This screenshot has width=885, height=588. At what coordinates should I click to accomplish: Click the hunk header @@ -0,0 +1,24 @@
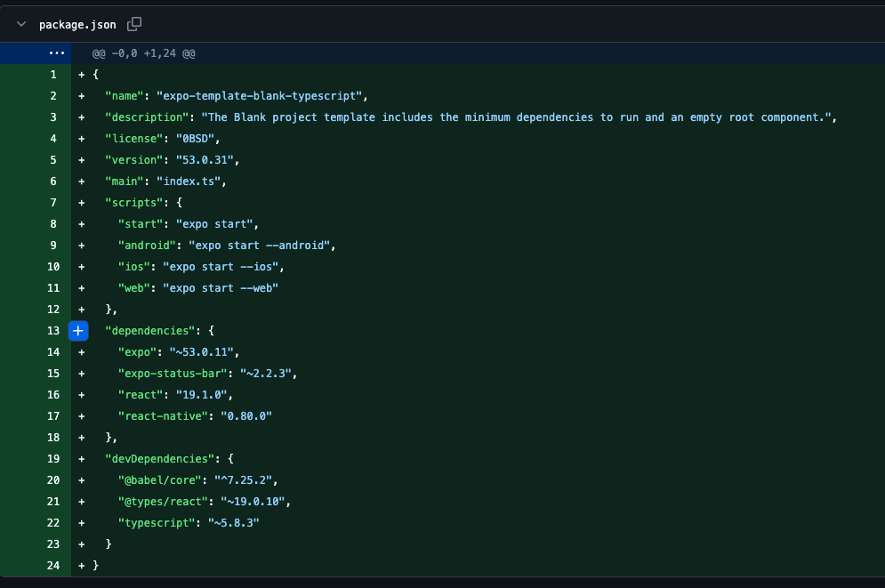tap(143, 53)
